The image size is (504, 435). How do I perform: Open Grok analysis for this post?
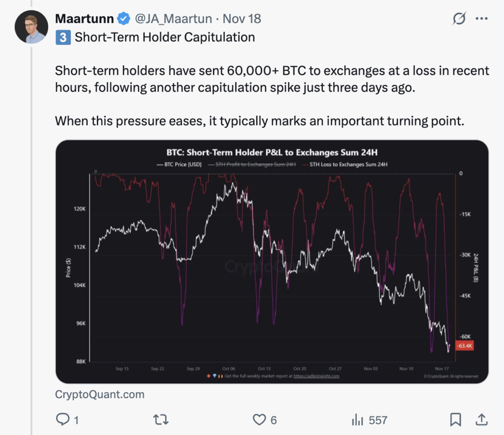[x=459, y=19]
